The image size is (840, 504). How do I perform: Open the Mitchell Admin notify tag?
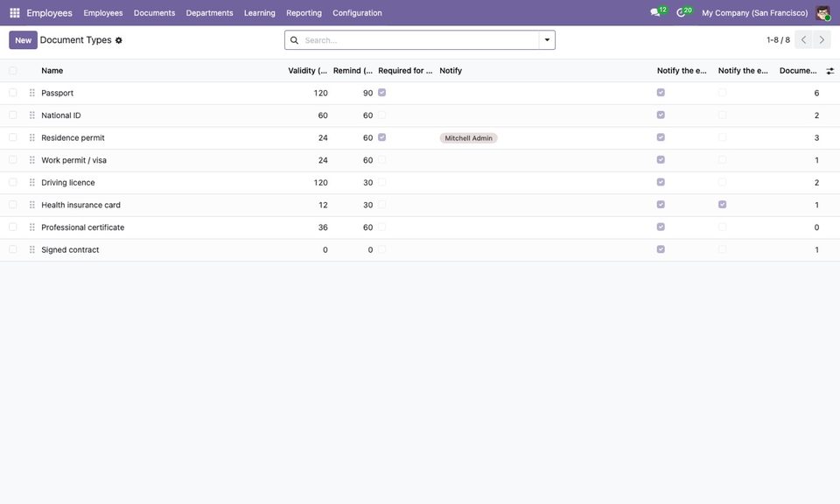pos(469,138)
